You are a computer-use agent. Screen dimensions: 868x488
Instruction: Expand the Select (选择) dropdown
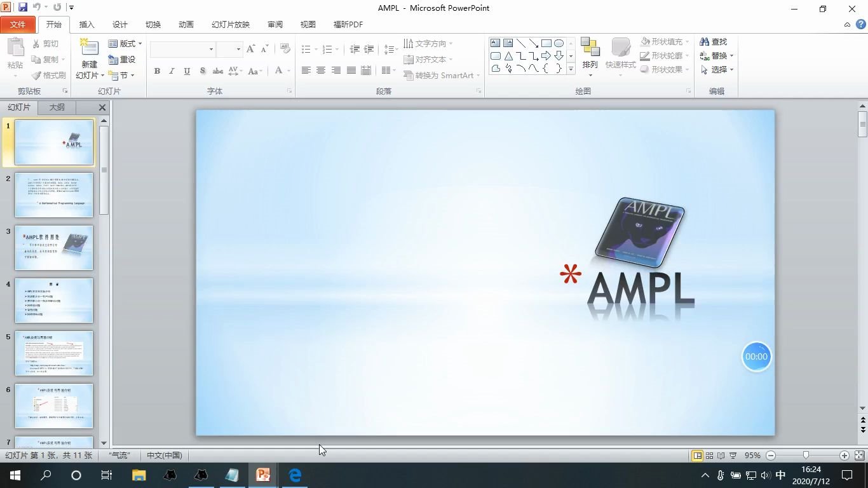point(732,70)
